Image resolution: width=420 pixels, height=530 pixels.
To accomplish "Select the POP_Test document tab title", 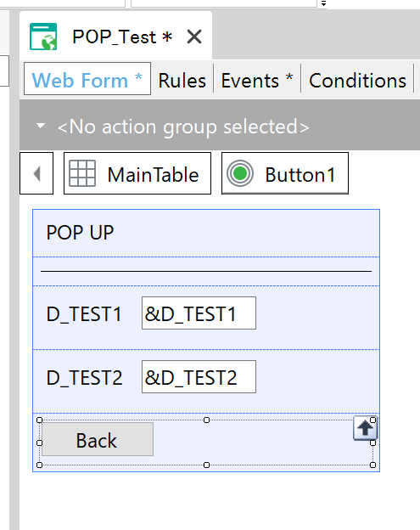I will pyautogui.click(x=122, y=37).
